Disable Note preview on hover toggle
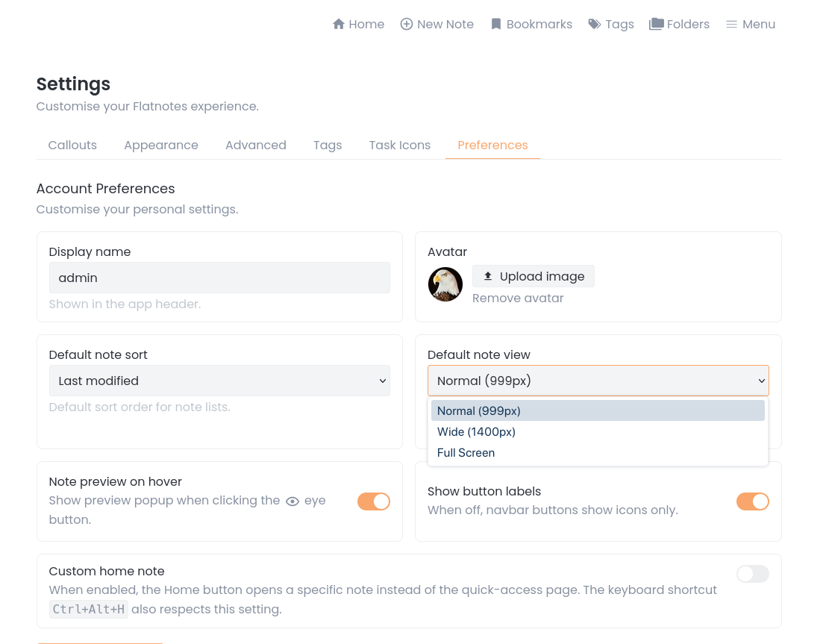The image size is (826, 644). [374, 501]
